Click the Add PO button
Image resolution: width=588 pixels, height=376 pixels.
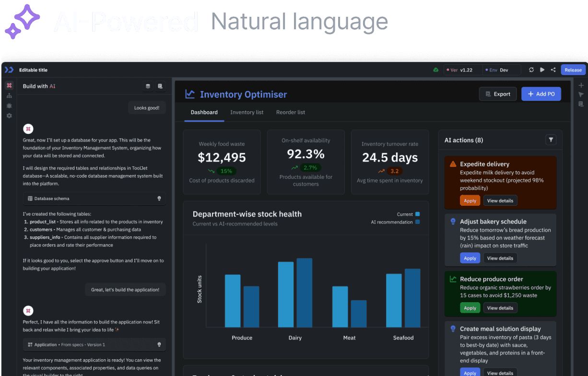click(541, 94)
